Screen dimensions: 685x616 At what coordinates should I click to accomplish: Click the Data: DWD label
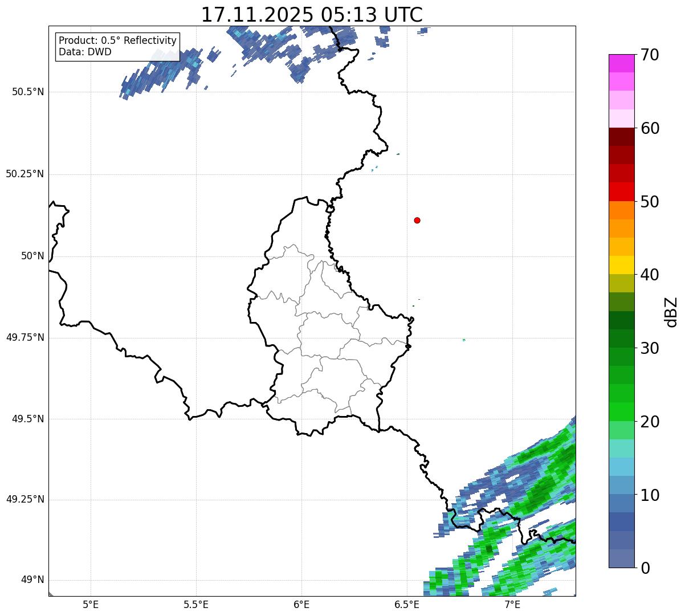click(85, 52)
